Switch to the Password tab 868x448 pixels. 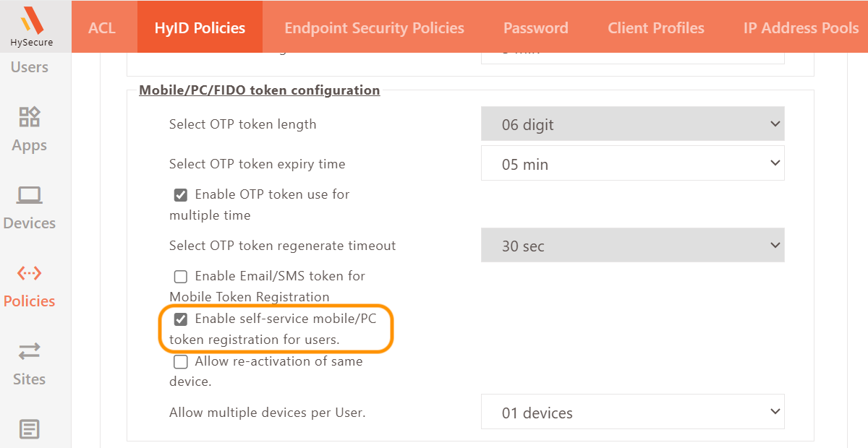click(535, 28)
